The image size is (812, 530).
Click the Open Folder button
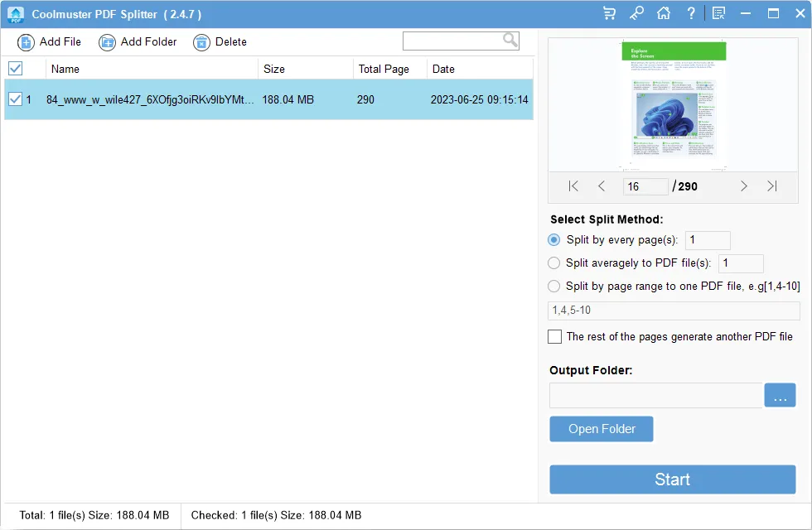tap(601, 429)
